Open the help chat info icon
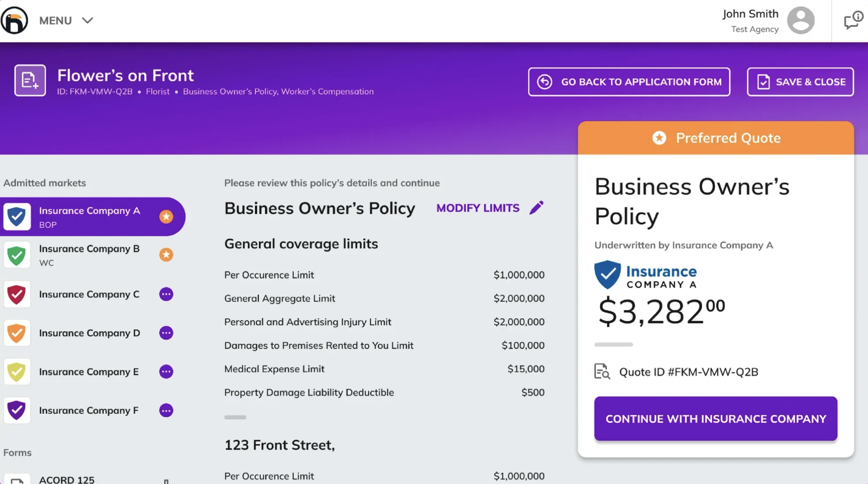 853,20
